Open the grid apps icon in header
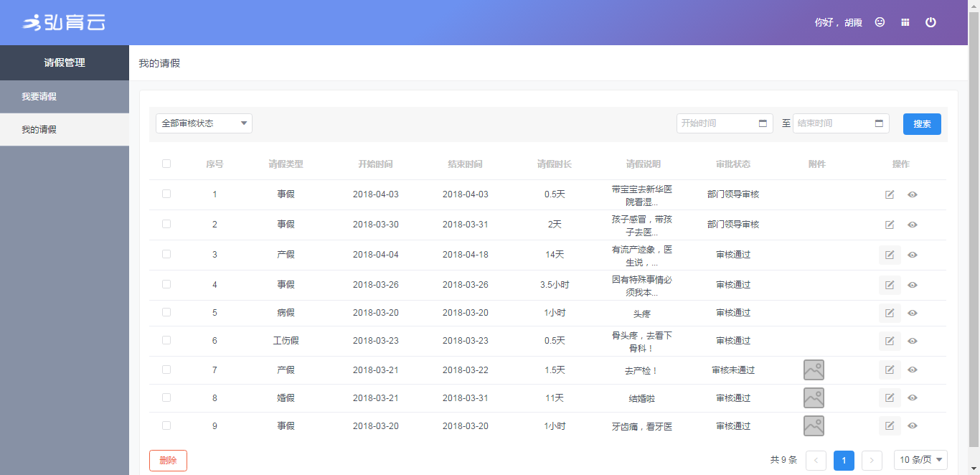 pyautogui.click(x=905, y=22)
